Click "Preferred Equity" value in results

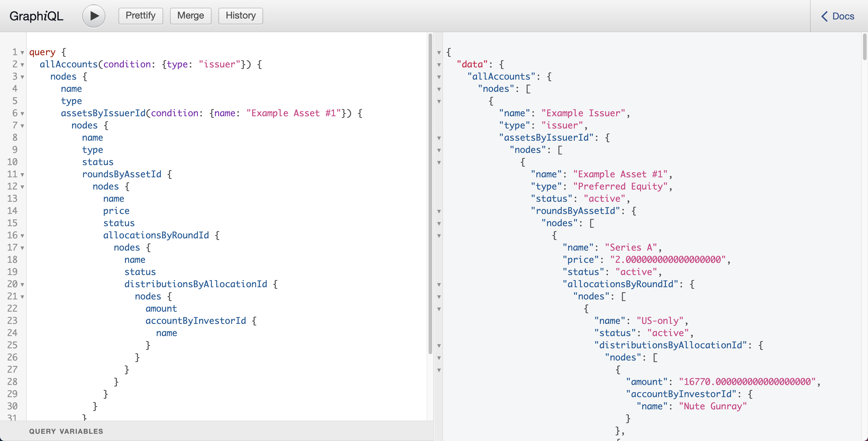click(620, 186)
